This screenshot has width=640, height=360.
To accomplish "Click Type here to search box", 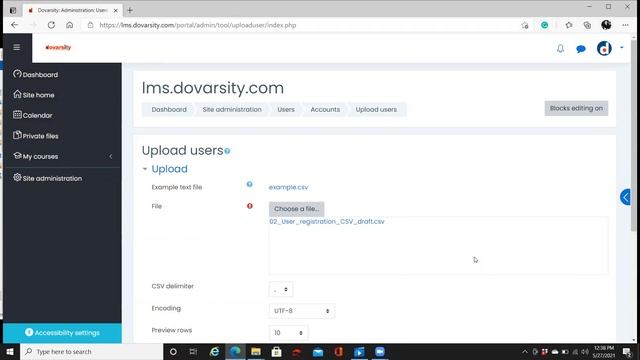I will coord(91,351).
